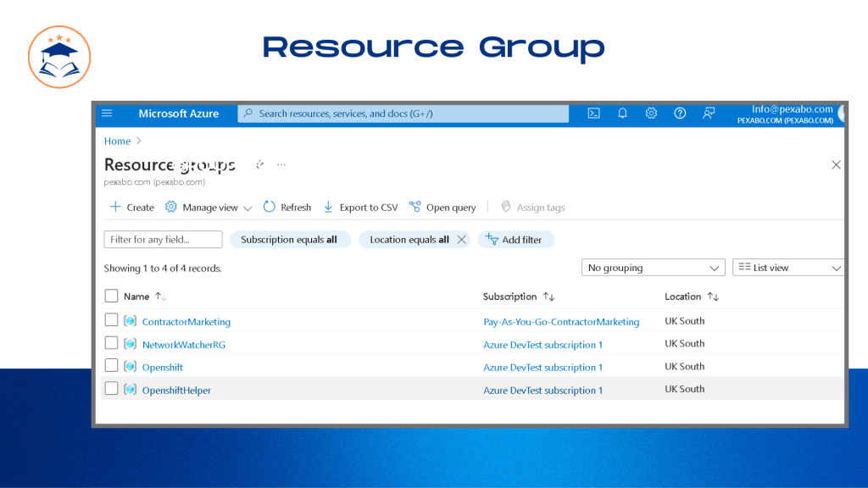The width and height of the screenshot is (868, 488).
Task: Click the Microsoft Azure title
Action: 178,114
